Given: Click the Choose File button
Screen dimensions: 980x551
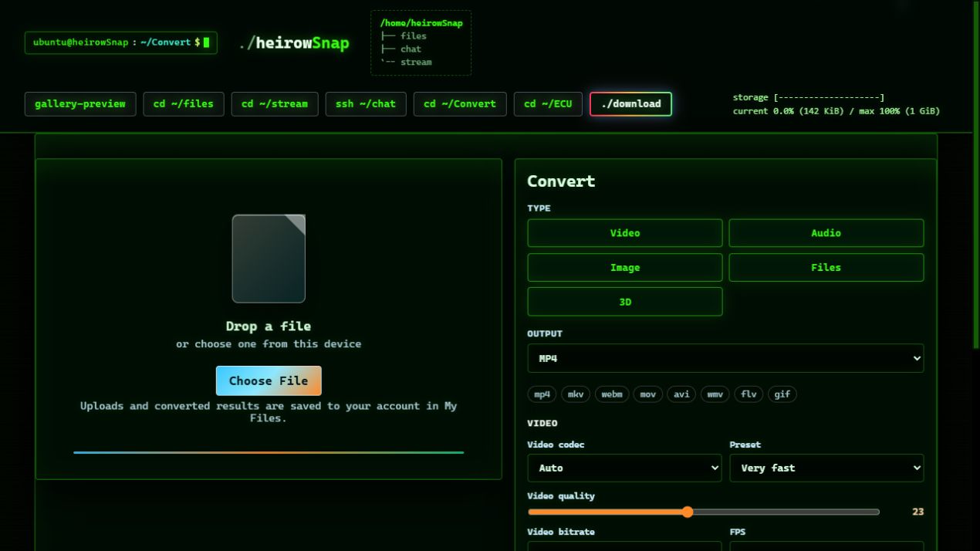Looking at the screenshot, I should tap(269, 380).
